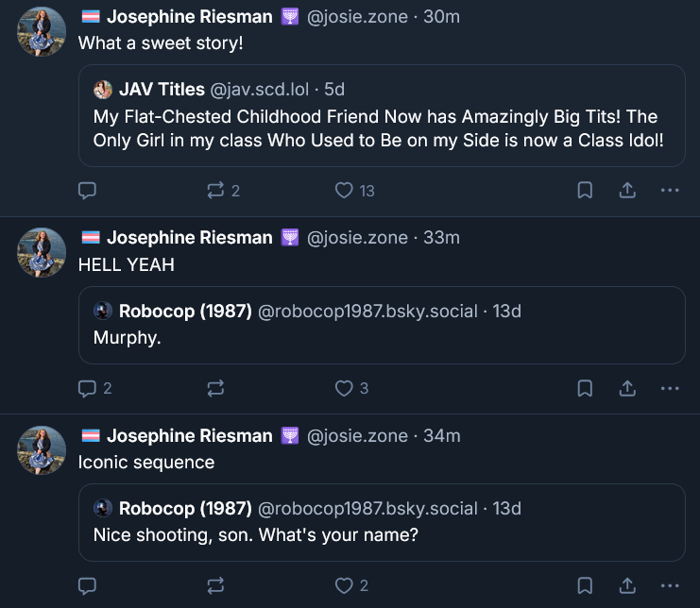Bookmark the "HELL YEAH" post
The image size is (700, 608).
click(585, 388)
